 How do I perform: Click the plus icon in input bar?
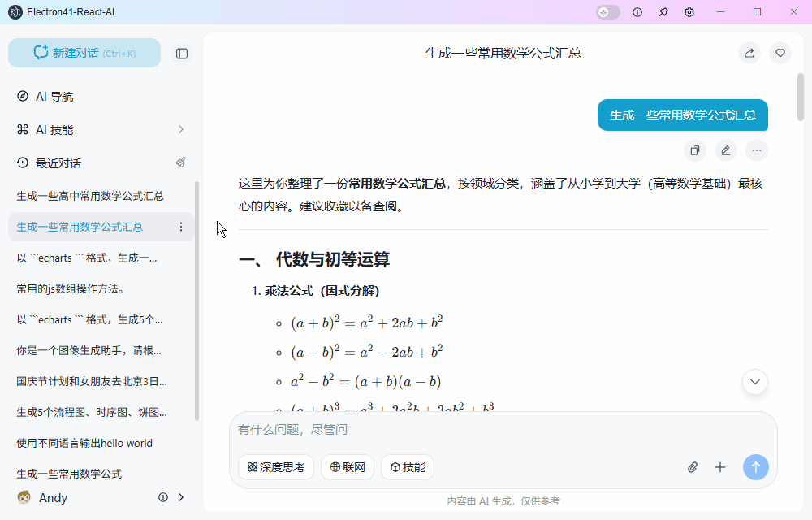(719, 467)
